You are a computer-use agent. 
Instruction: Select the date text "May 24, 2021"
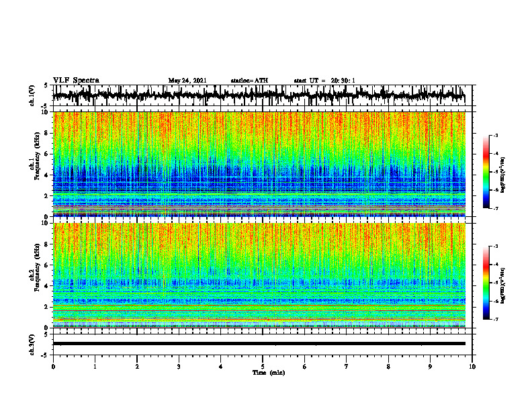tap(187, 81)
